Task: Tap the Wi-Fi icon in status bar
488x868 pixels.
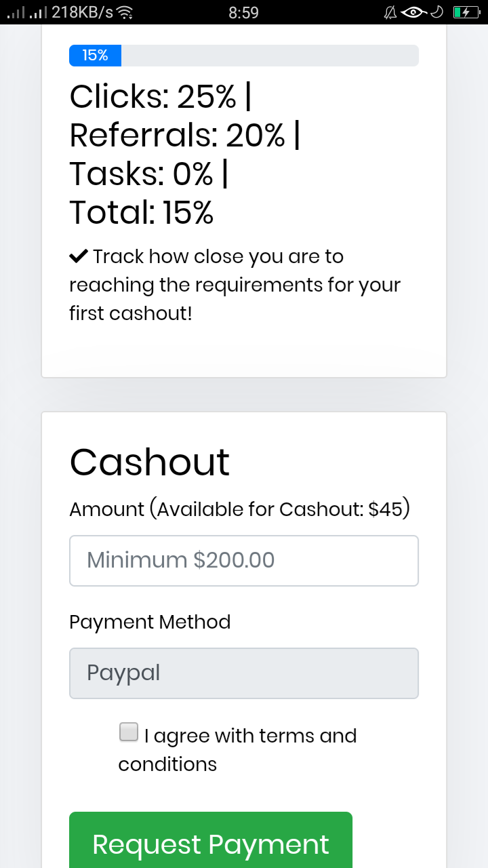Action: coord(125,12)
